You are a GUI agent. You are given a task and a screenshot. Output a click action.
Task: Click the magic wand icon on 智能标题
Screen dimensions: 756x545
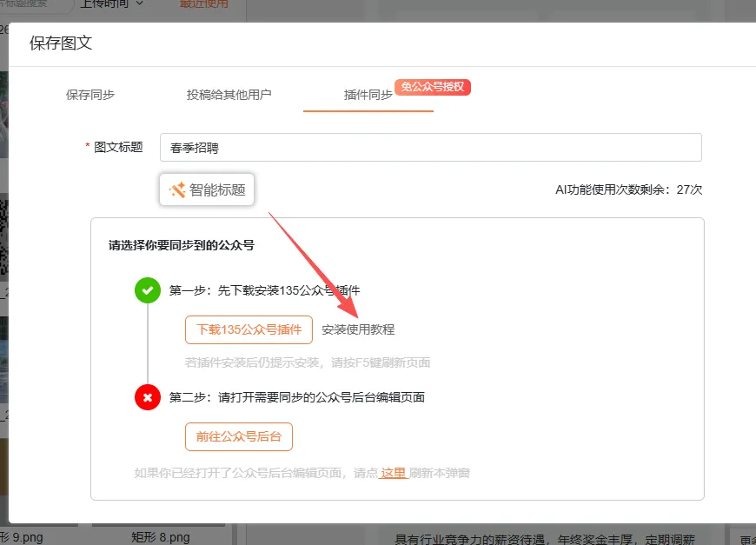pos(177,189)
